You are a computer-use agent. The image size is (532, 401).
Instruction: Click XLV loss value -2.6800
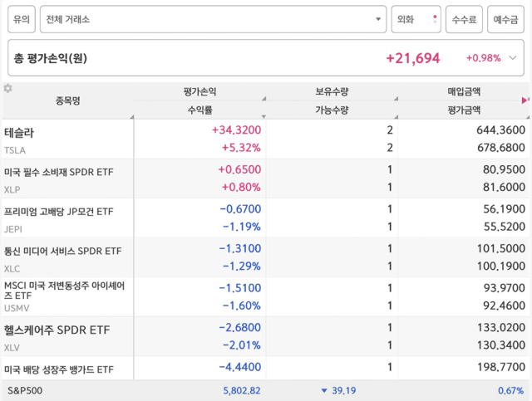(240, 327)
